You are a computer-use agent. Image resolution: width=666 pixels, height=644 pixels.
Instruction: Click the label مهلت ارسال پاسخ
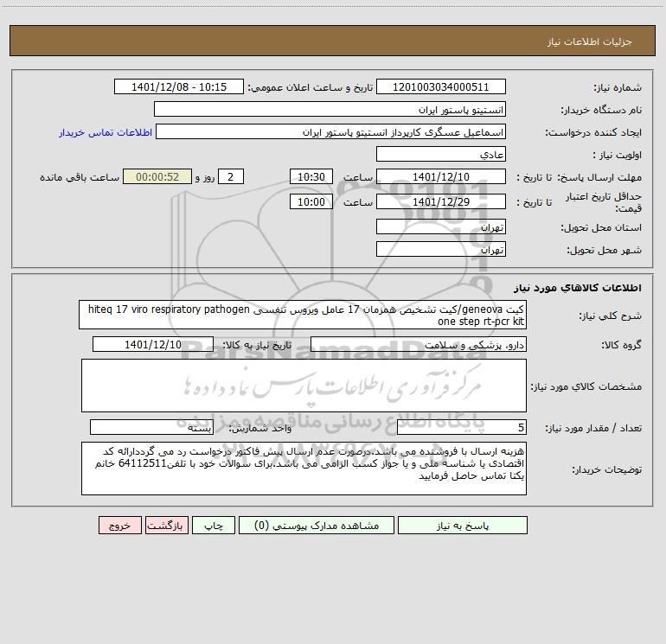tap(599, 177)
